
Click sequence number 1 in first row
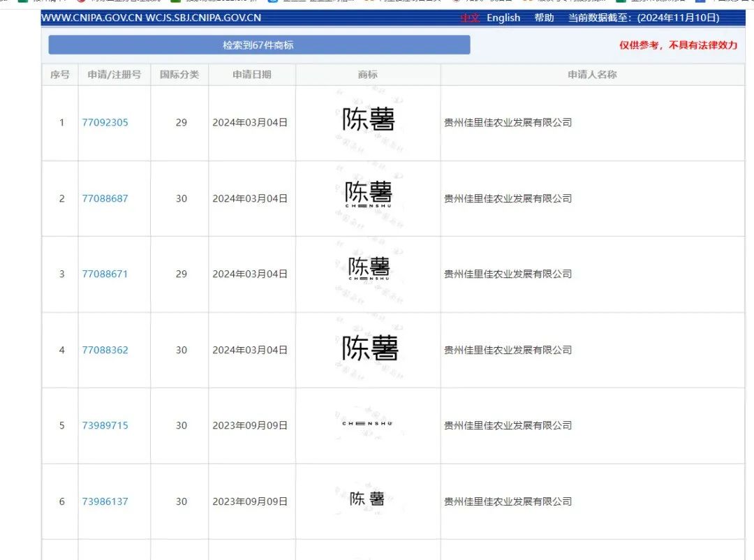click(x=61, y=122)
